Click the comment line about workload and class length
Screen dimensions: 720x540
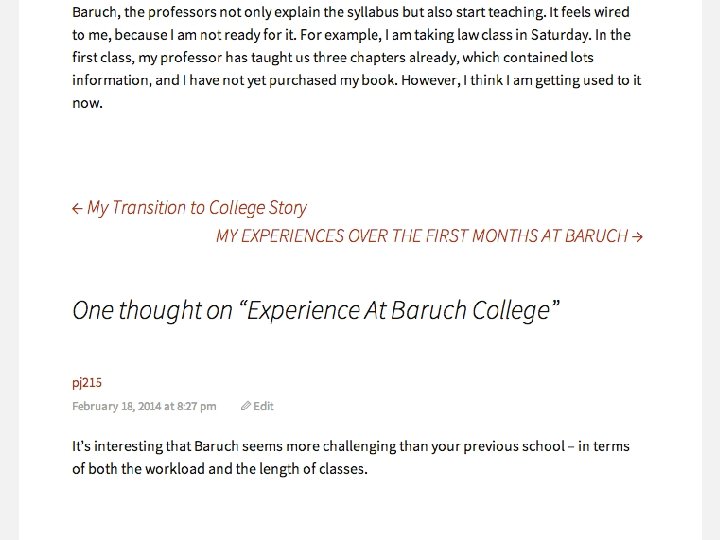click(220, 469)
